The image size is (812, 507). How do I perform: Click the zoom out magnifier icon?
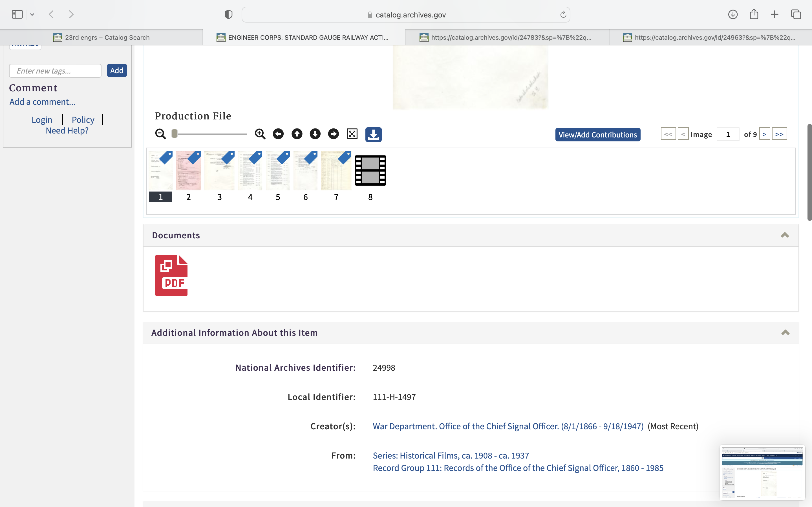pyautogui.click(x=160, y=134)
